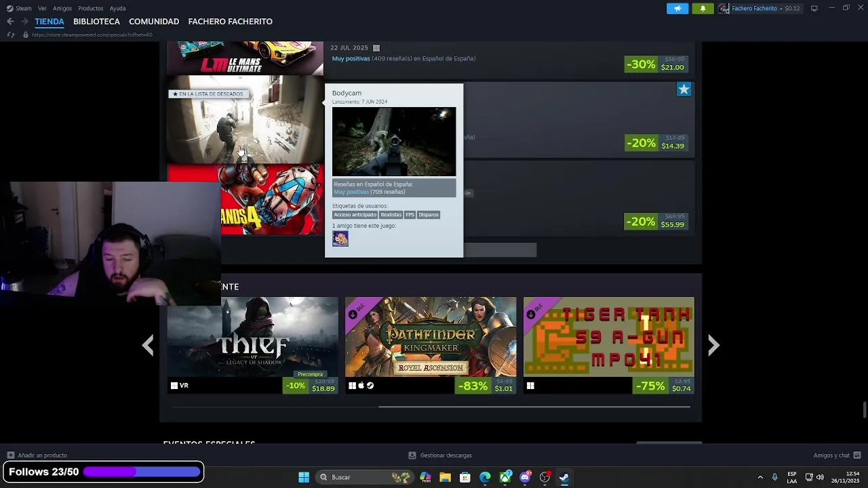Open 'Gestionar descargas' downloads manager
Viewport: 868px width, 488px height.
point(440,455)
